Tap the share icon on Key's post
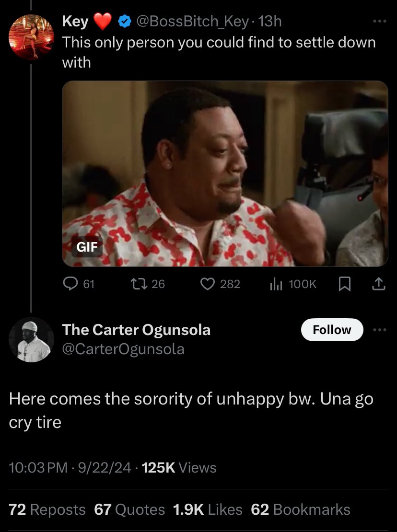This screenshot has width=397, height=532. click(378, 284)
